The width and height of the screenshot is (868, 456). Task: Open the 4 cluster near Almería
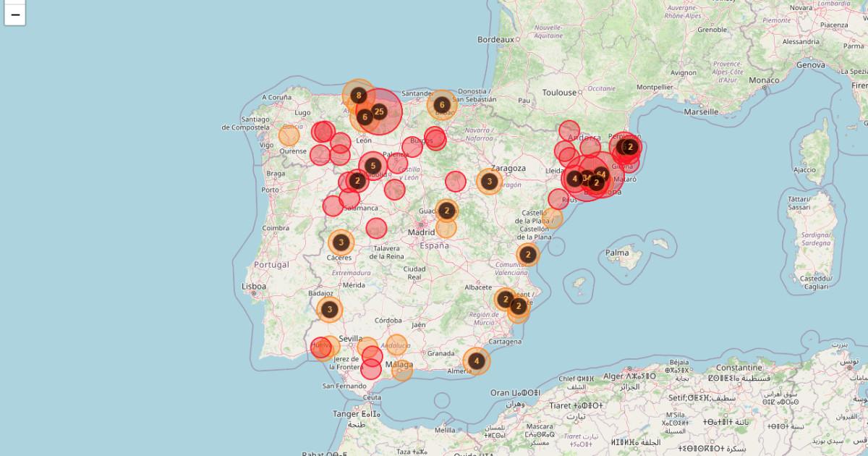click(x=476, y=360)
